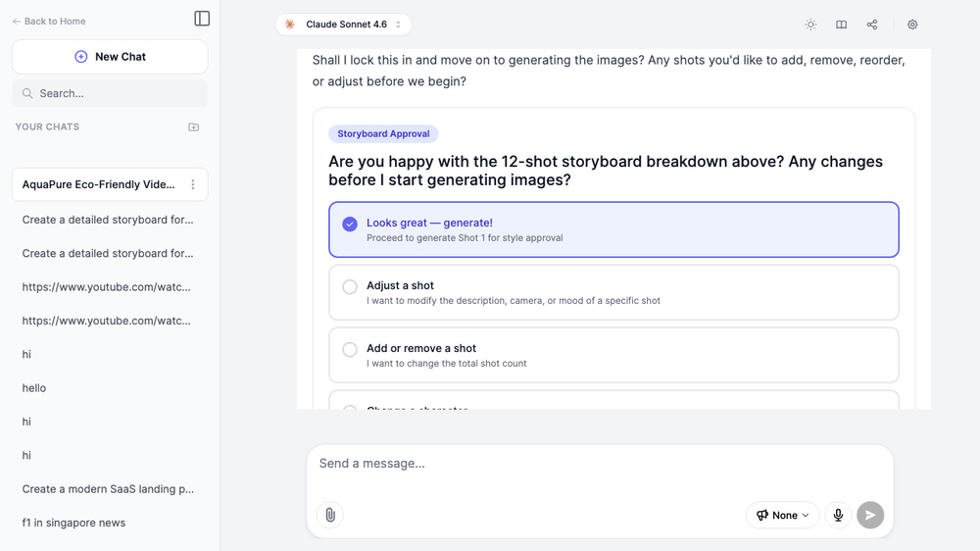The height and width of the screenshot is (551, 980).
Task: Attach a file with paperclip icon
Action: 330,515
